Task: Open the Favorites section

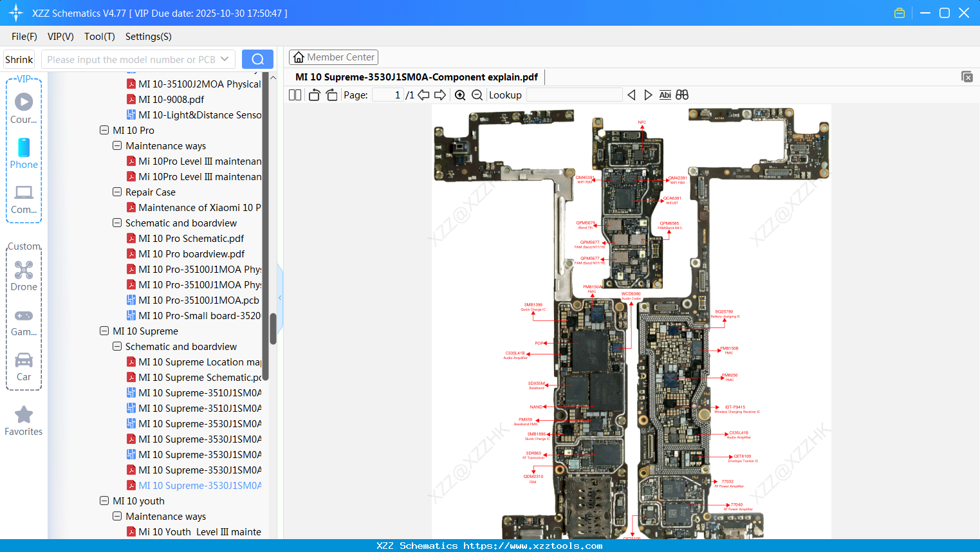Action: tap(24, 421)
